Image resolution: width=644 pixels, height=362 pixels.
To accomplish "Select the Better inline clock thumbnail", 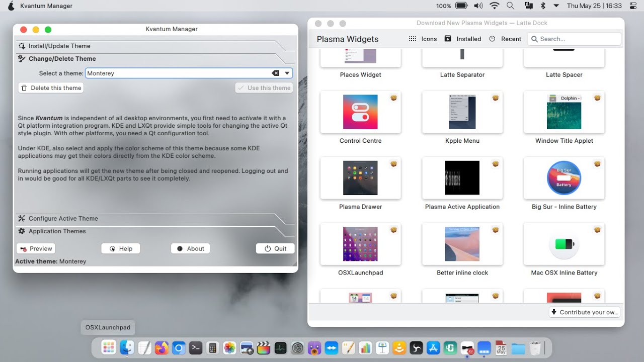I will (462, 244).
